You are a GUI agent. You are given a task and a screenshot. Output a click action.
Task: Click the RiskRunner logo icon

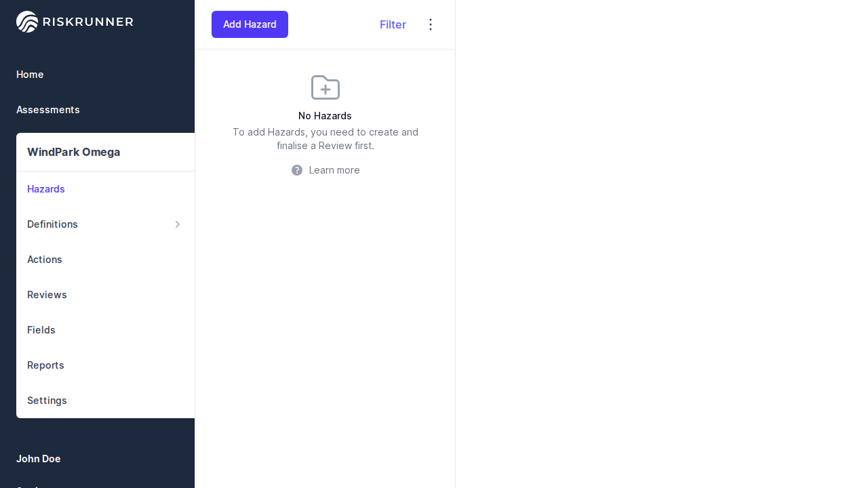tap(27, 22)
